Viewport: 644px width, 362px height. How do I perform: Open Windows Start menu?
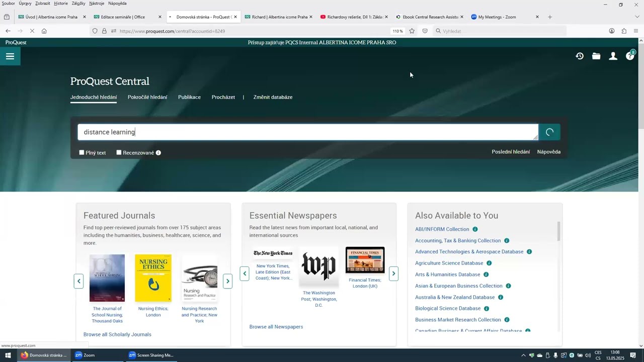pos(8,355)
